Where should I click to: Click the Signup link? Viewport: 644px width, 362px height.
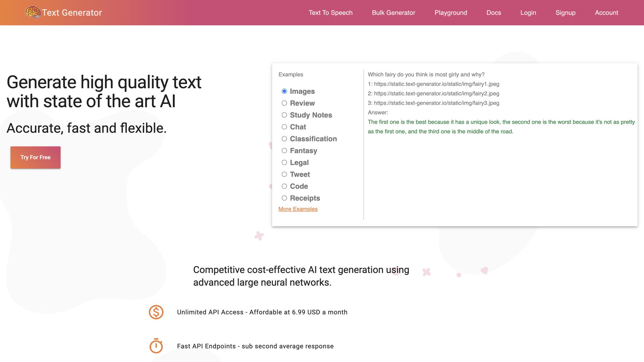click(566, 13)
